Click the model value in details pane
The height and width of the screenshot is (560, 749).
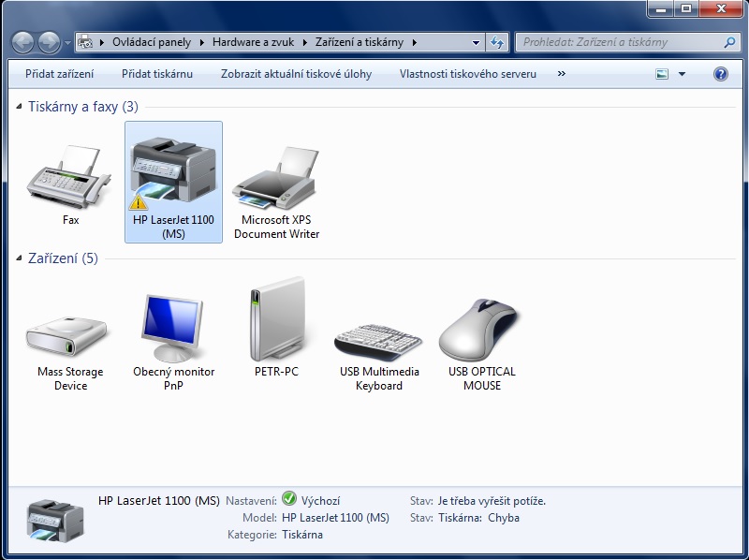(335, 518)
